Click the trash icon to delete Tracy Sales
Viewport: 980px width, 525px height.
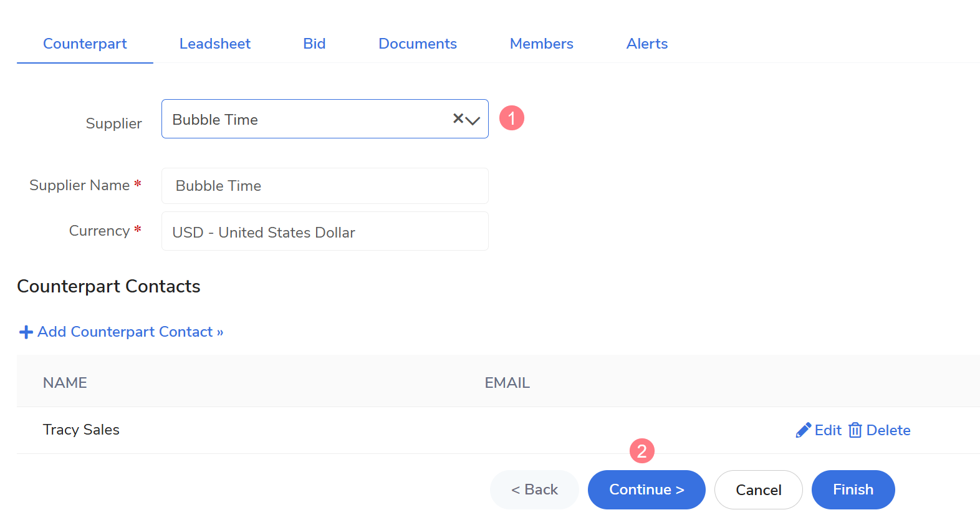855,430
